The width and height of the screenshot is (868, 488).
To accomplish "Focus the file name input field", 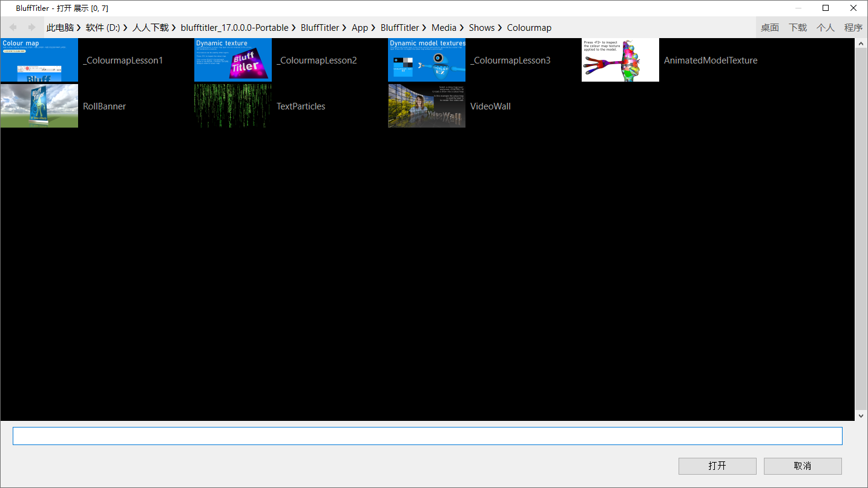I will [x=427, y=436].
